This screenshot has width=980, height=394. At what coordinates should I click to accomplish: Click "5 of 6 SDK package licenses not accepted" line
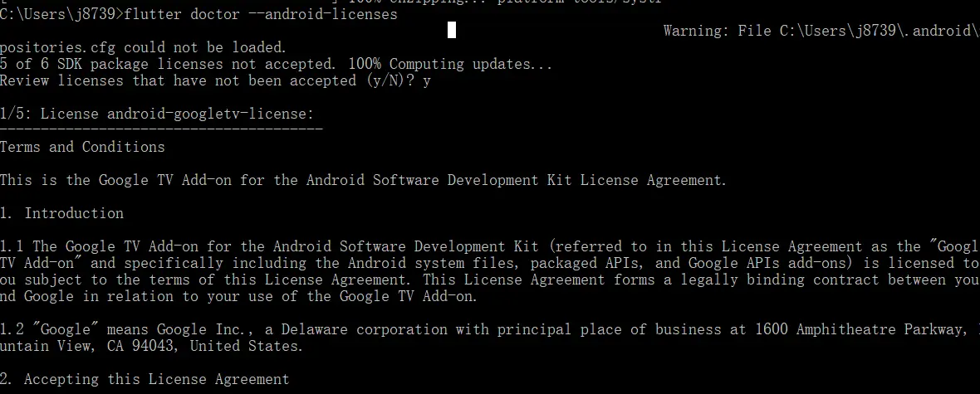276,65
